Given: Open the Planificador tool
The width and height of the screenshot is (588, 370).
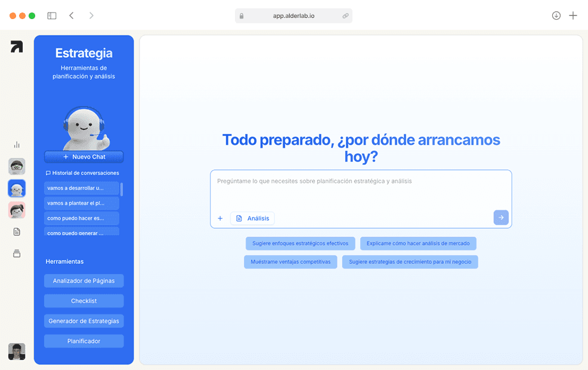Looking at the screenshot, I should [83, 341].
